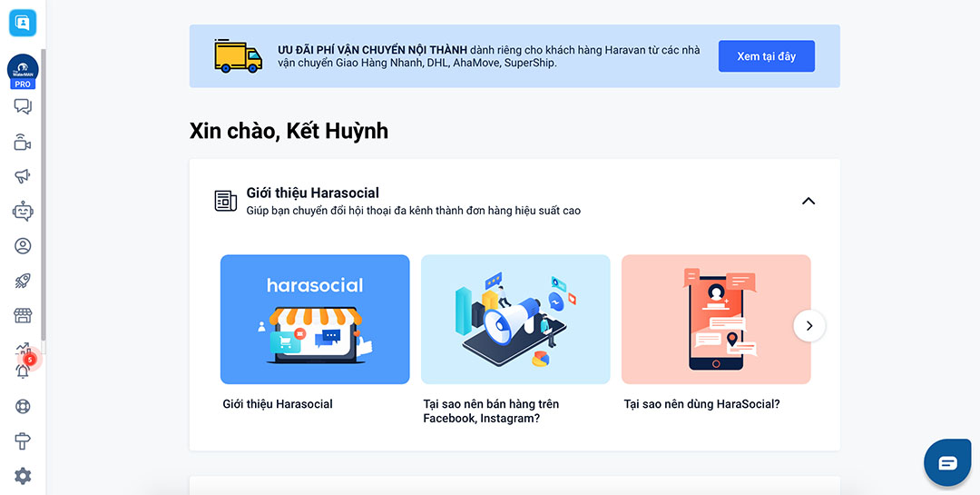Viewport: 980px width, 495px height.
Task: Open the livestream camera icon
Action: [x=23, y=142]
